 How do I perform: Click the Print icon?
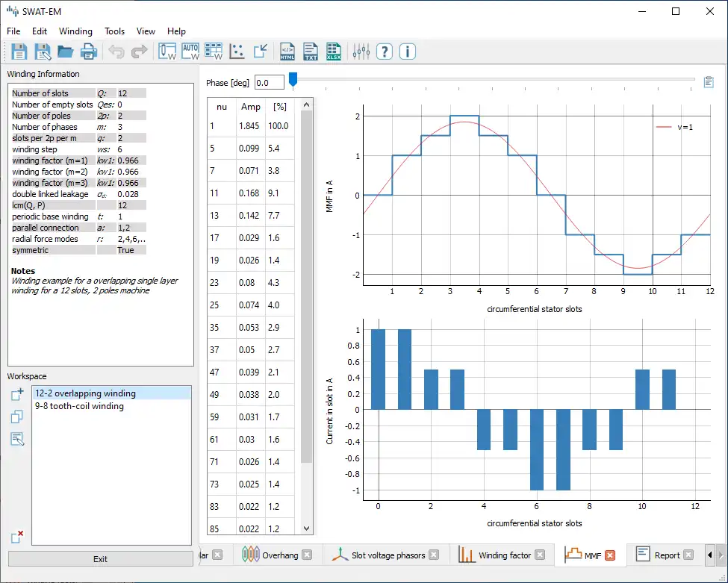pyautogui.click(x=89, y=52)
